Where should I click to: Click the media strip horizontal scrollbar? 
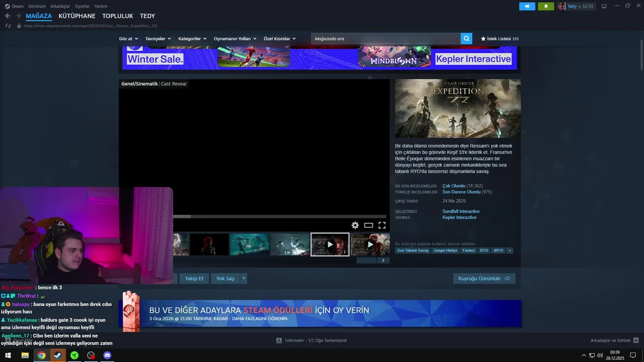click(366, 260)
